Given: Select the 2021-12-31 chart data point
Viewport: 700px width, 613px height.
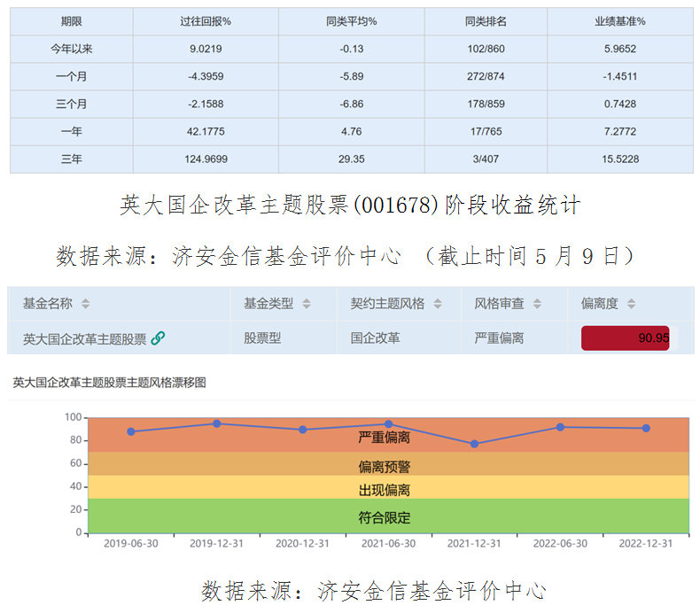Looking at the screenshot, I should point(475,444).
